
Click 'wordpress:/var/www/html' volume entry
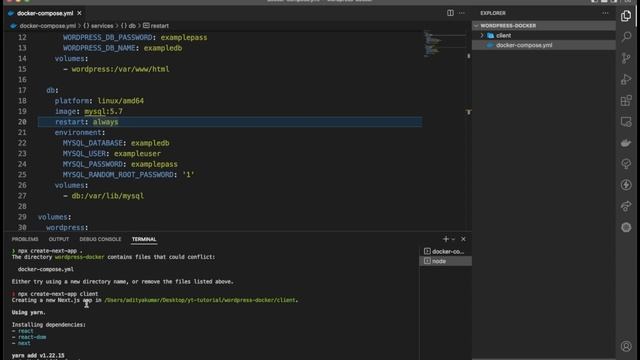point(120,69)
